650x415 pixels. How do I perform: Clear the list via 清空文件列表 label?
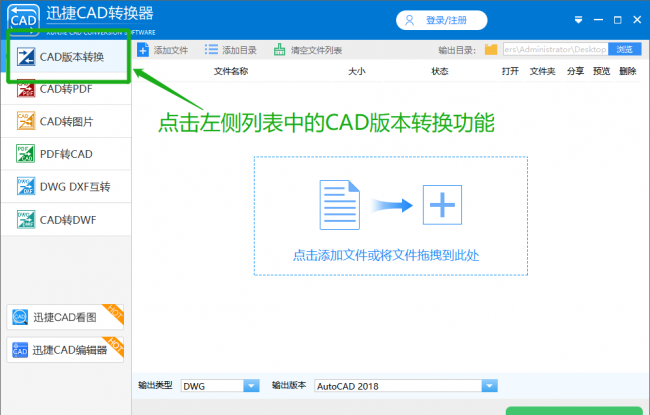pos(316,51)
